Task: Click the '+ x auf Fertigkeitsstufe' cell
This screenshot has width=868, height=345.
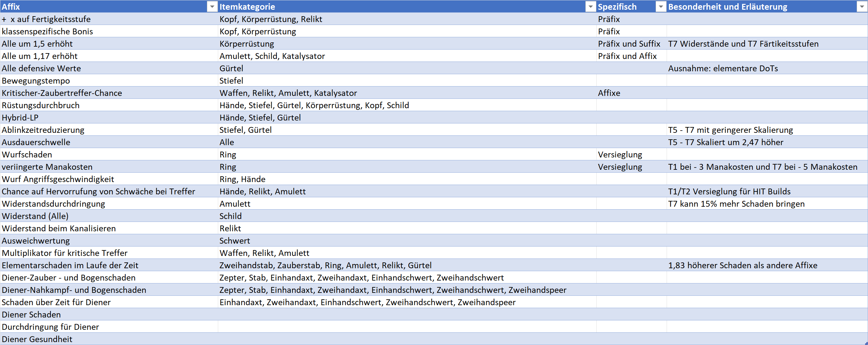Action: point(109,19)
